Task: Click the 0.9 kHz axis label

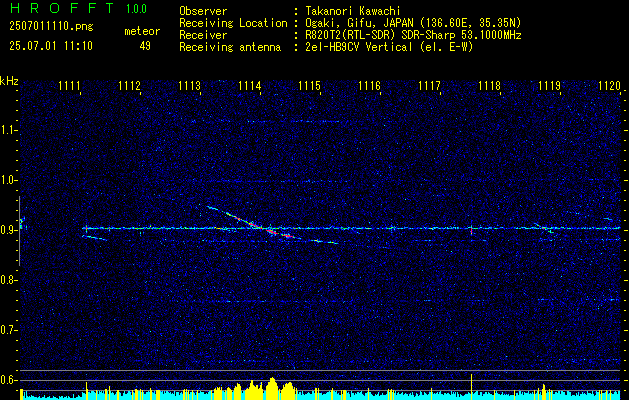Action: [x=8, y=230]
